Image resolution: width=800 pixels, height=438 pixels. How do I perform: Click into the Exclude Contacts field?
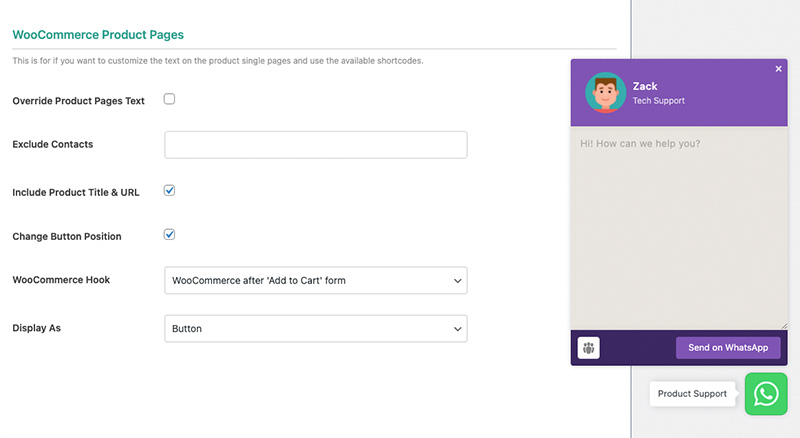pyautogui.click(x=315, y=145)
